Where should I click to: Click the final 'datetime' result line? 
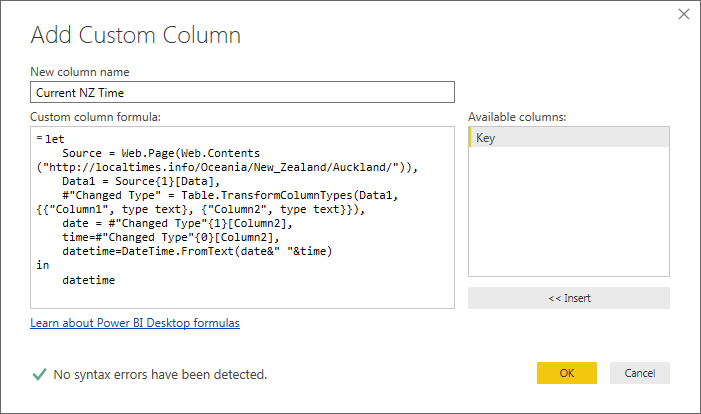click(88, 281)
